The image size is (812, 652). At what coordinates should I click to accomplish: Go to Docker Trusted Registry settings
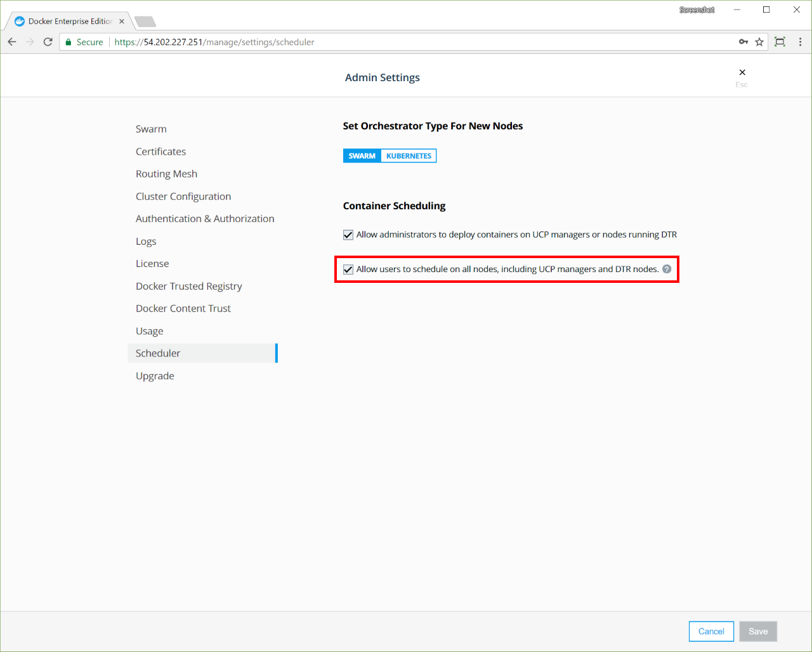point(188,286)
